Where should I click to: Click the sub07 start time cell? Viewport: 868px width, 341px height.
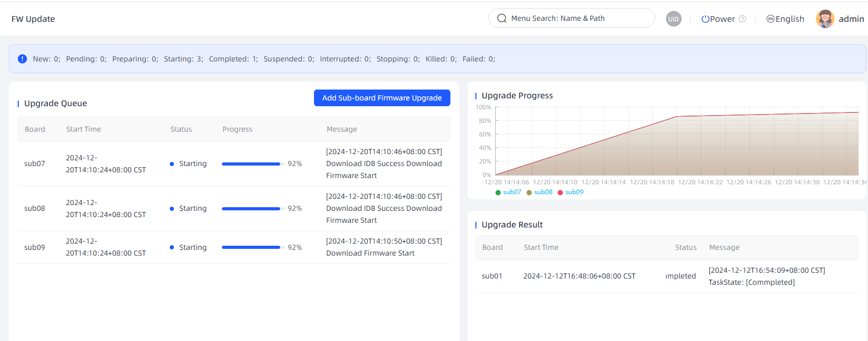[106, 163]
